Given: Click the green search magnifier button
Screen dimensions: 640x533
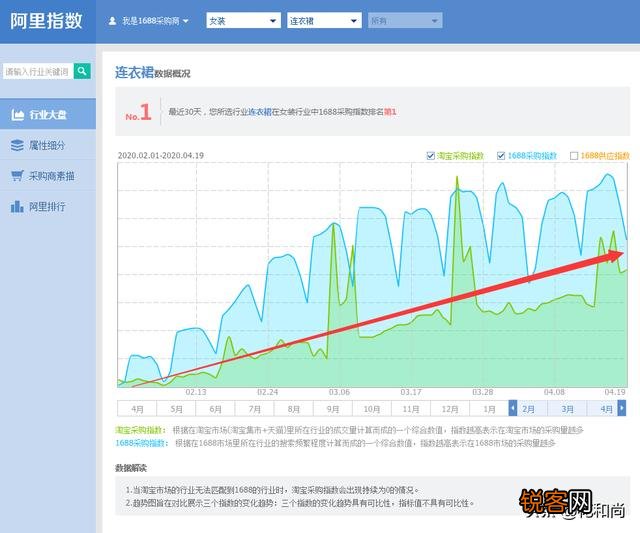Looking at the screenshot, I should coord(82,71).
